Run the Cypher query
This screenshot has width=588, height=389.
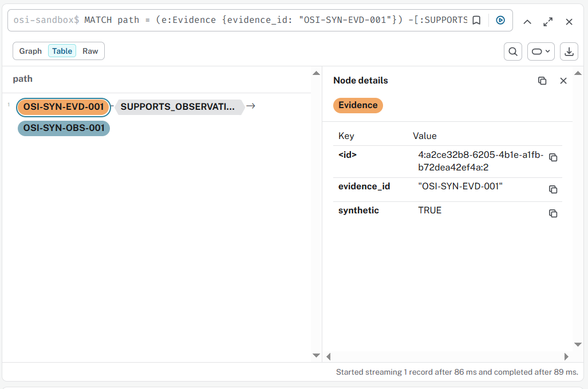(x=500, y=20)
